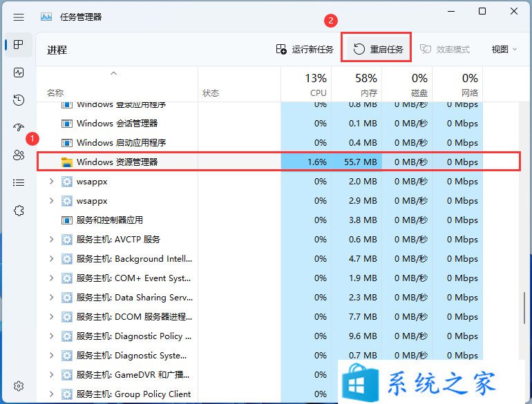Expand the wsappx row using 2.9 MB
This screenshot has width=532, height=404.
[x=51, y=201]
